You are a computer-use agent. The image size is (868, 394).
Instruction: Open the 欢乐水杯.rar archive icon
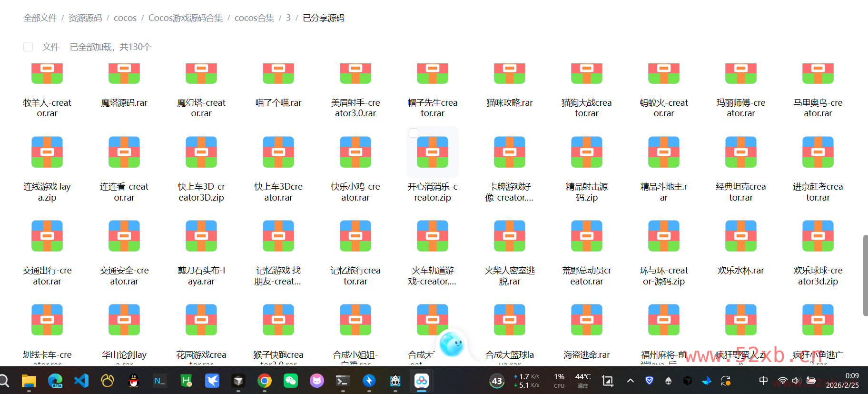click(741, 236)
